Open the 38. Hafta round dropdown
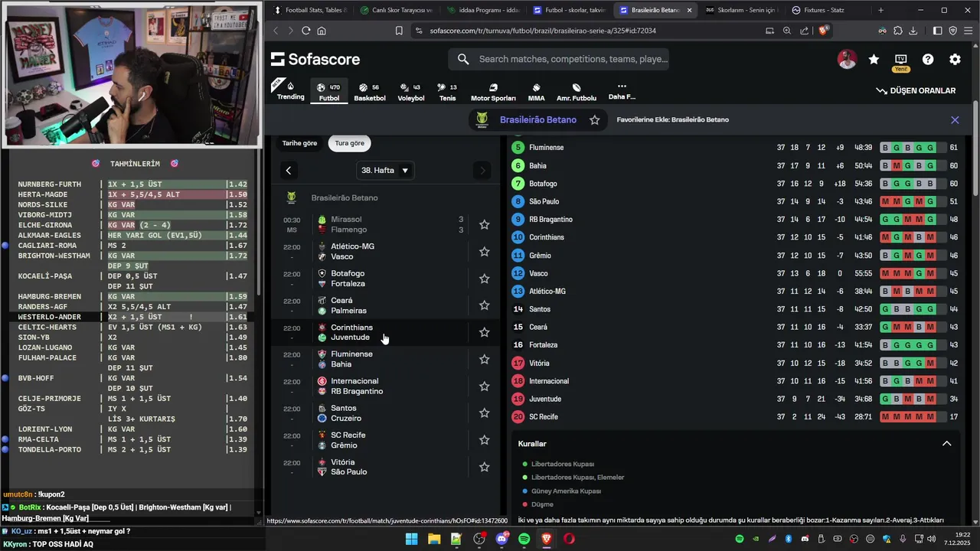The height and width of the screenshot is (551, 980). [x=384, y=170]
